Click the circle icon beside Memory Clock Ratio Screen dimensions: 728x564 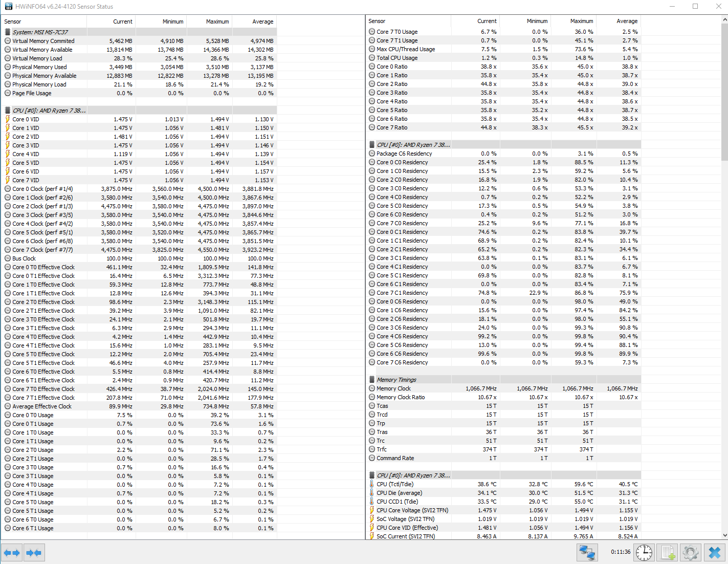coord(372,397)
